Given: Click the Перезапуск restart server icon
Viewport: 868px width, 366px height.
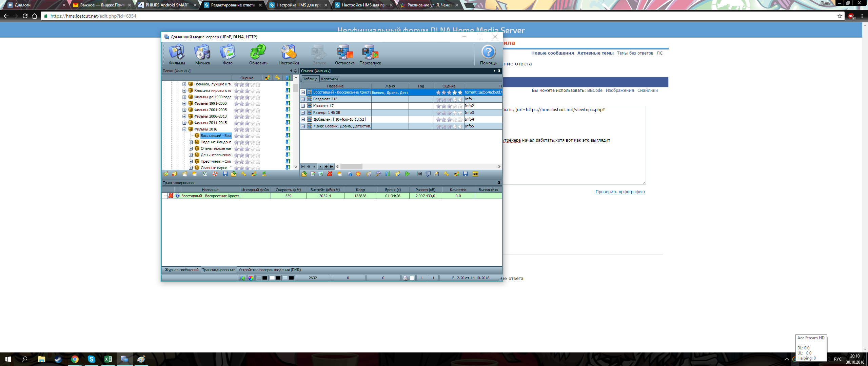Looking at the screenshot, I should pyautogui.click(x=370, y=54).
